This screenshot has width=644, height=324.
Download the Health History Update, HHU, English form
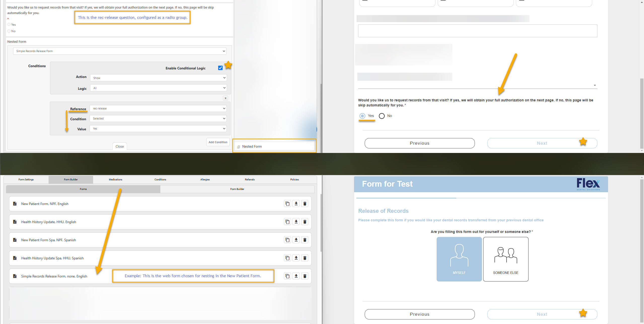tap(296, 222)
